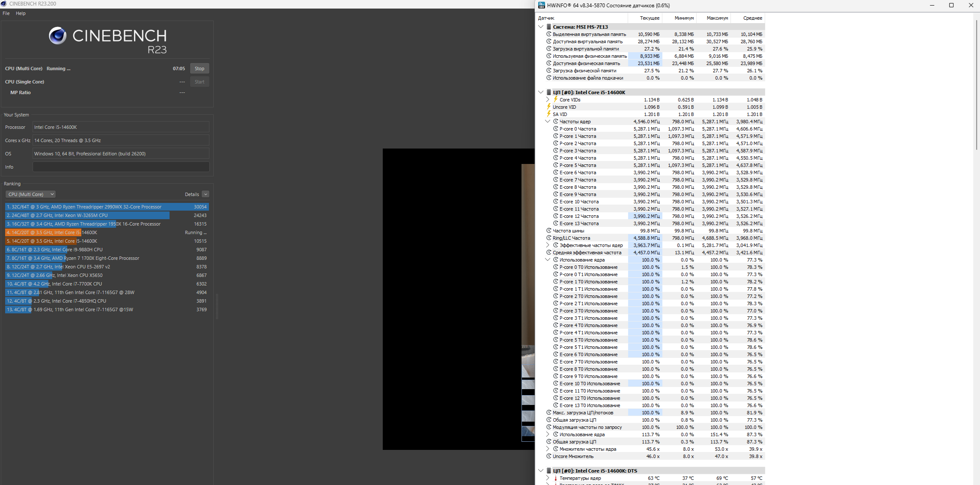980x485 pixels.
Task: Open the File menu in Cinebench
Action: (6, 13)
